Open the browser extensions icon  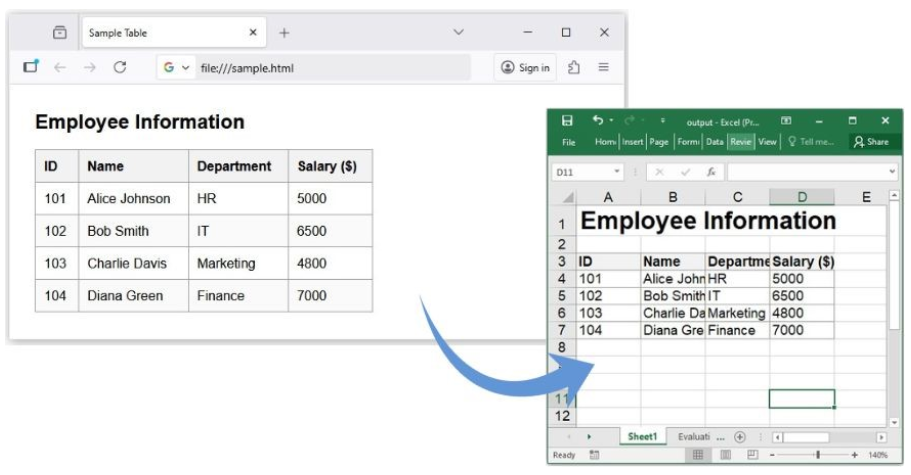click(x=573, y=67)
